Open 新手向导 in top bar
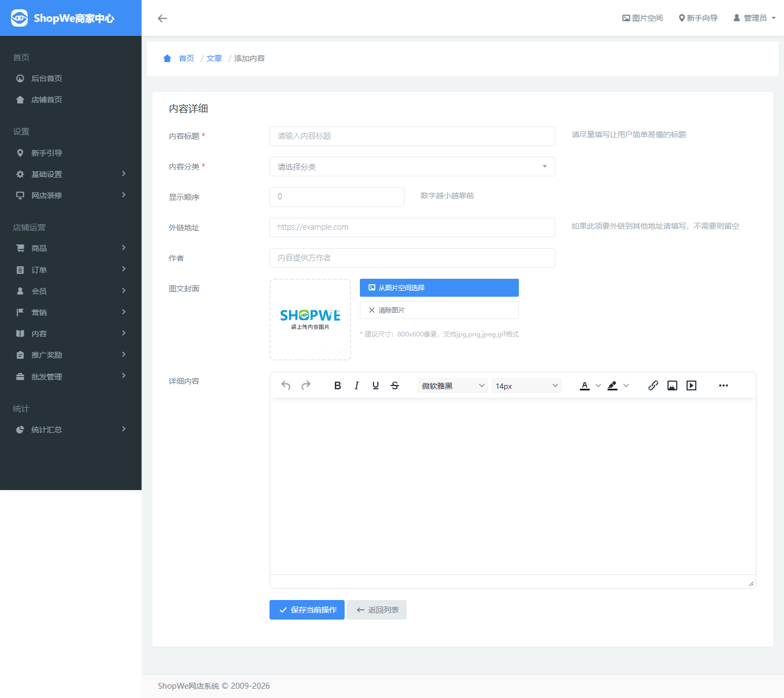The height and width of the screenshot is (698, 784). (x=698, y=18)
